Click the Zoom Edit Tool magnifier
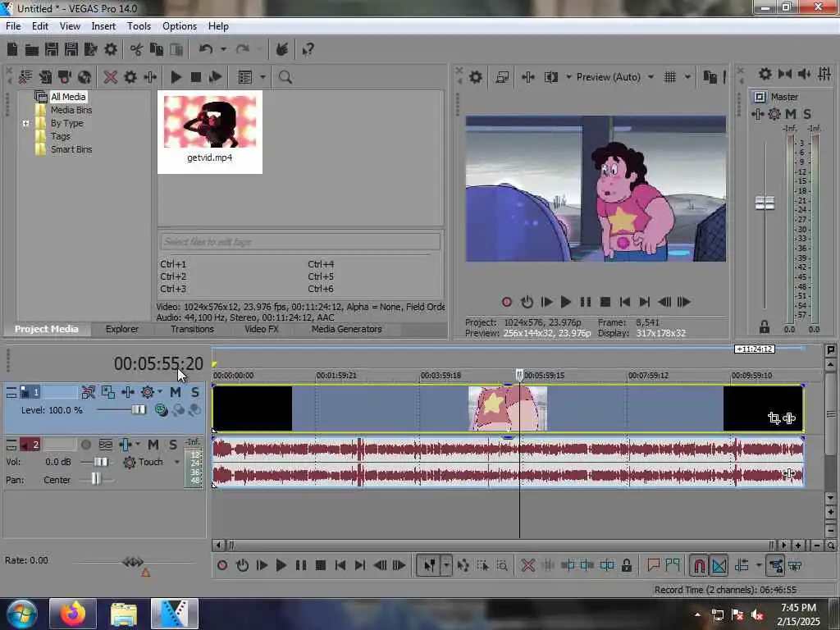 coord(502,565)
